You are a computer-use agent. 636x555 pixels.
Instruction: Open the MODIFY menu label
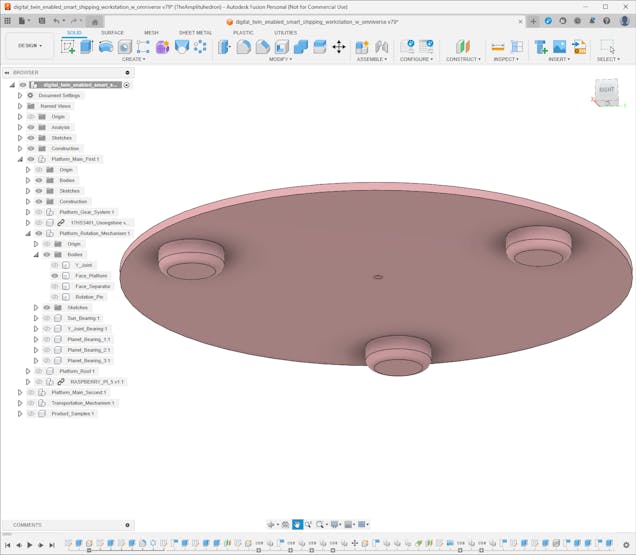coord(281,59)
